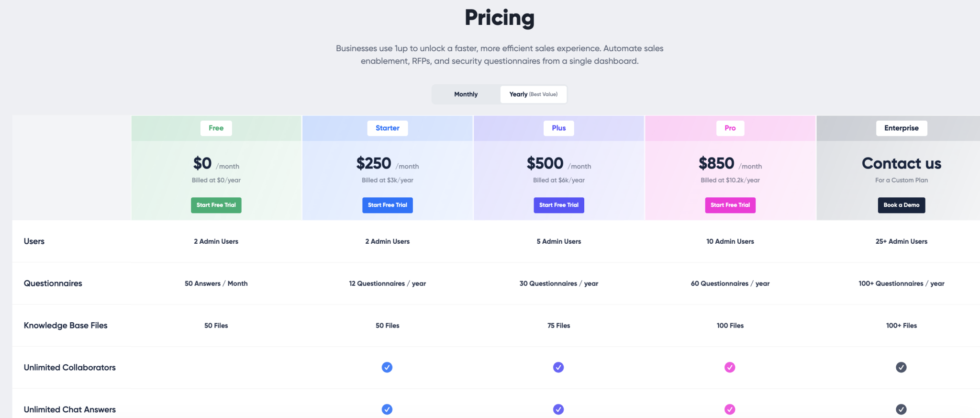The height and width of the screenshot is (418, 980).
Task: Open the Plus plan badge
Action: pyautogui.click(x=558, y=128)
